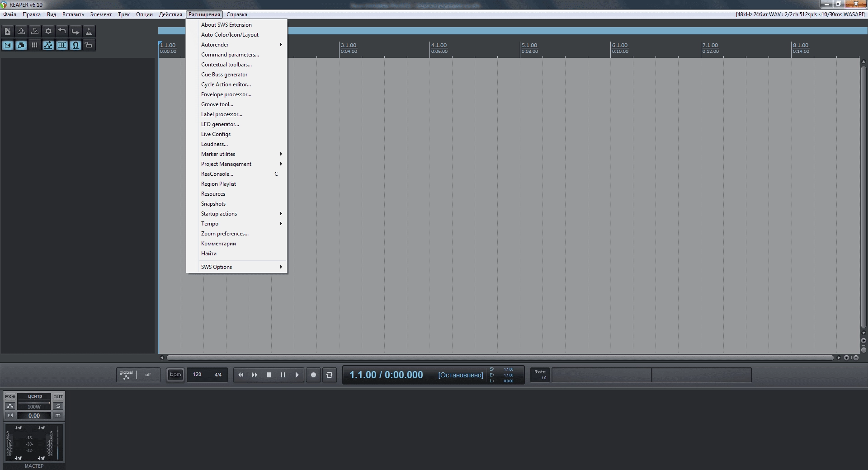Open Cycle Action editor
This screenshot has height=470, width=868.
click(236, 85)
